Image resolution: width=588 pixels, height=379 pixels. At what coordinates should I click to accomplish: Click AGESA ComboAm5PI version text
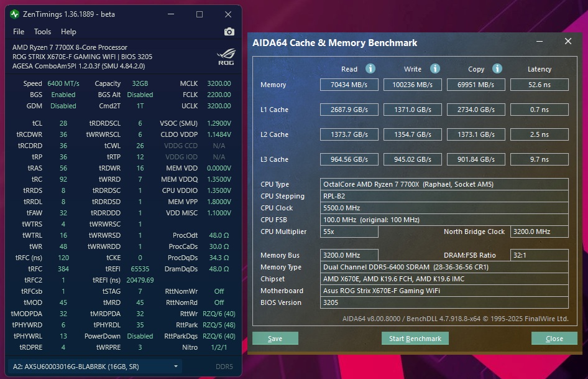pos(79,66)
